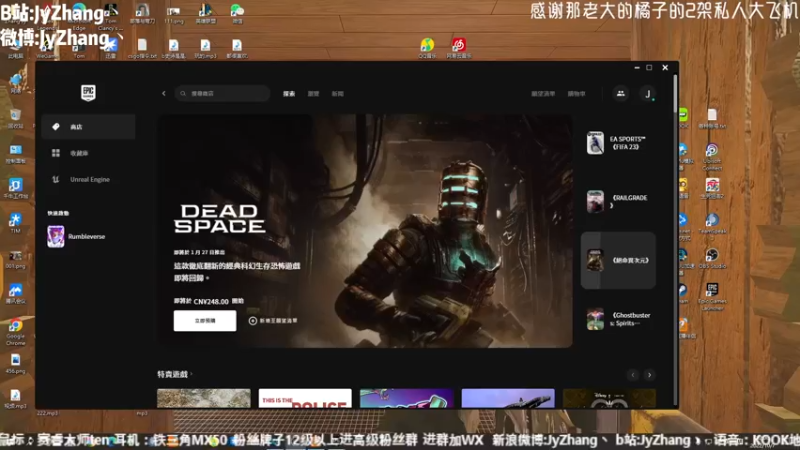The width and height of the screenshot is (800, 450).
Task: Switch to the News (新聞) tab
Action: (x=338, y=94)
